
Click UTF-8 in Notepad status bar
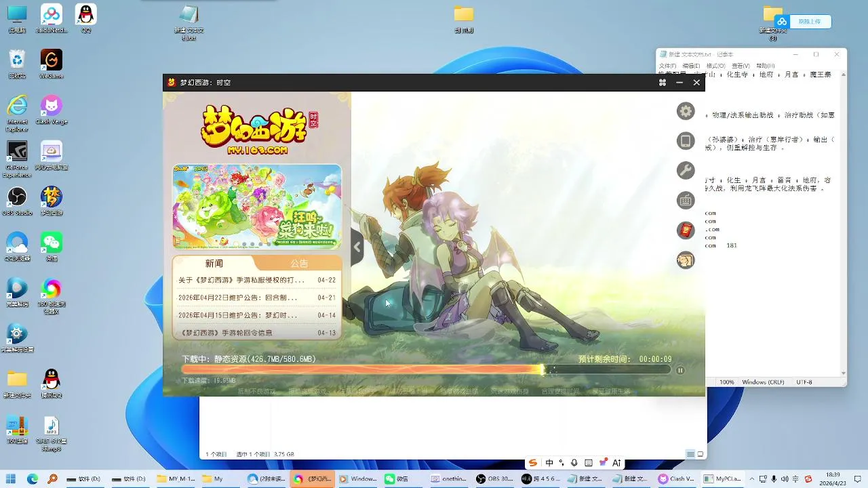[x=804, y=382]
